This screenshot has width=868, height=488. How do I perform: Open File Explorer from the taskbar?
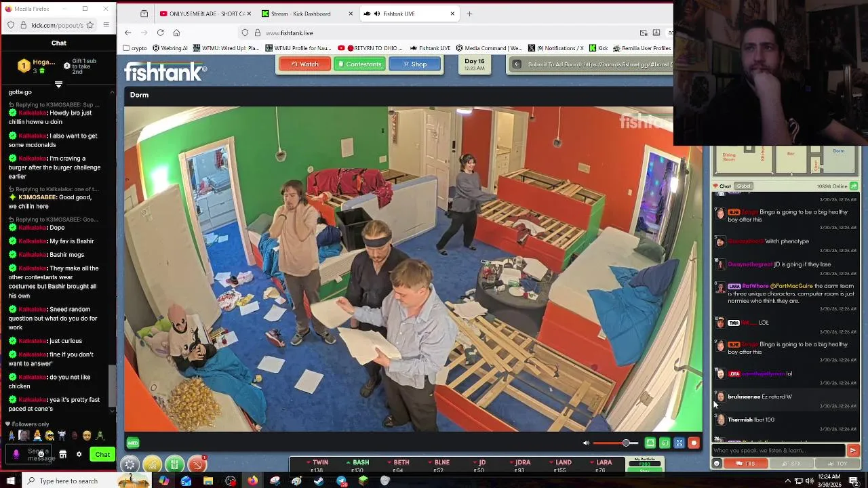208,481
